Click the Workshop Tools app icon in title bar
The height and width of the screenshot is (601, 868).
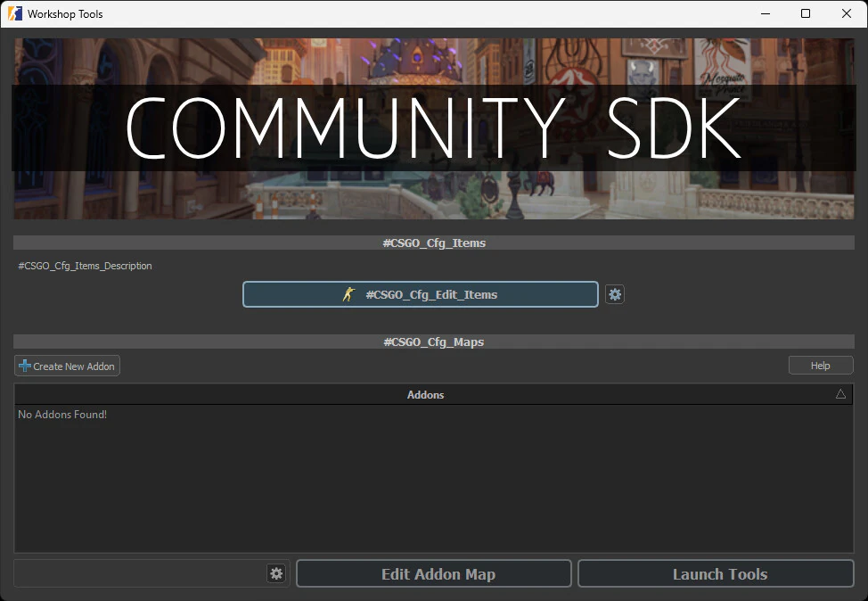pos(15,13)
